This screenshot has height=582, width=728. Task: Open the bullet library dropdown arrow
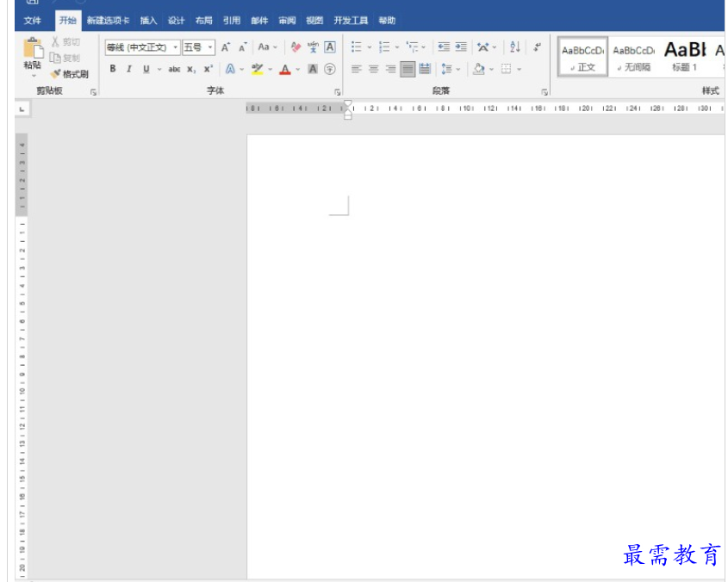click(370, 46)
